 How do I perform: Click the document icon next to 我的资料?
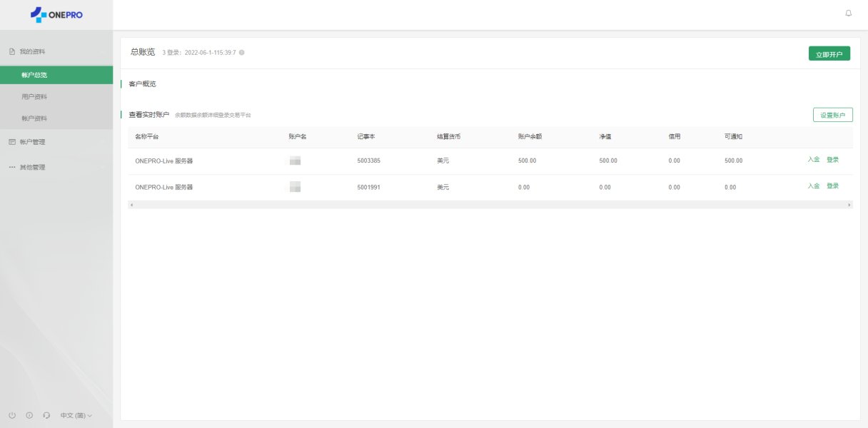(11, 51)
